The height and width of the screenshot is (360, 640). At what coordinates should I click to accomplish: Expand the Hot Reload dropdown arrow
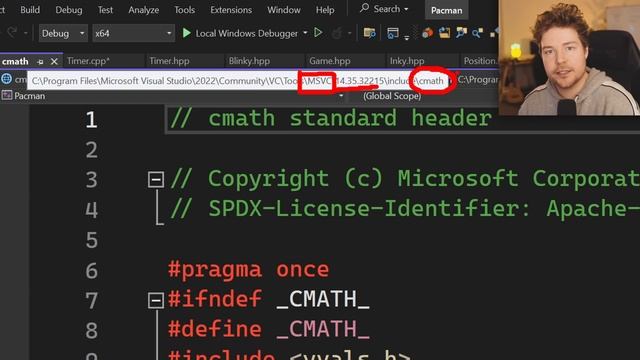tap(349, 33)
